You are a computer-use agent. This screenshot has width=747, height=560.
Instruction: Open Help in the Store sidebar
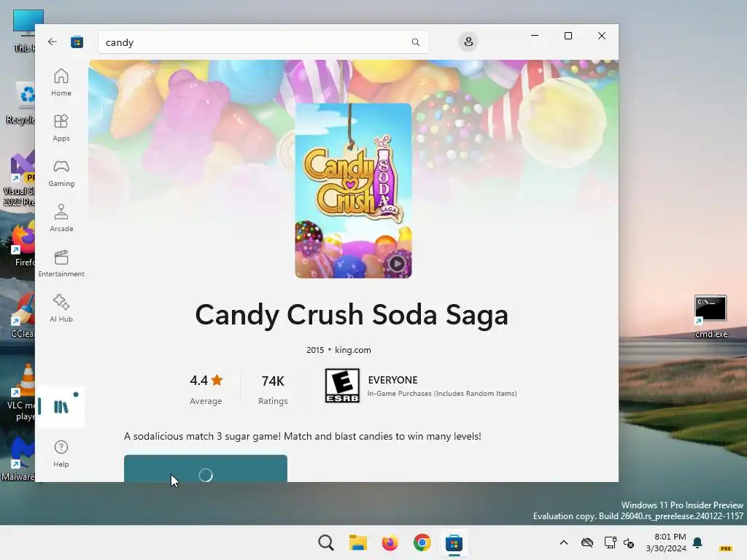[x=61, y=454]
